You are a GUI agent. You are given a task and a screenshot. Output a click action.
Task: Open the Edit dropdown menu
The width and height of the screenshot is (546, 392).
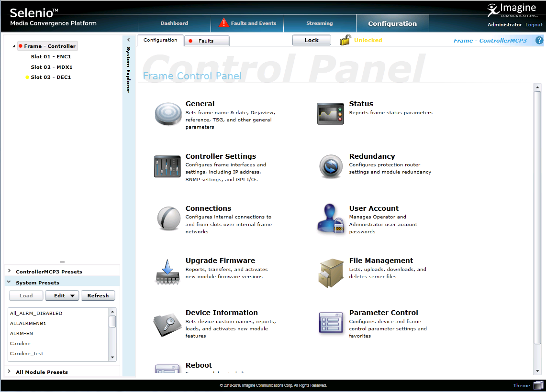(62, 295)
